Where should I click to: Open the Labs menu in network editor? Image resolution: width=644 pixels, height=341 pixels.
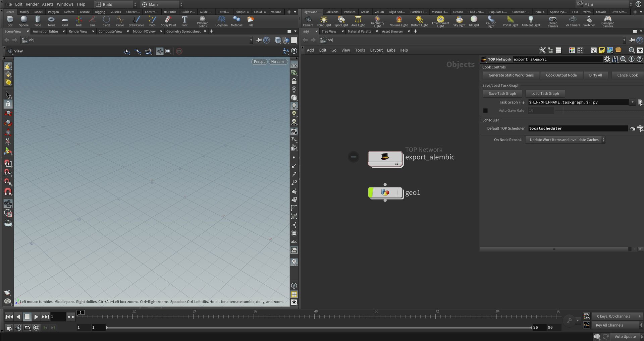[391, 50]
